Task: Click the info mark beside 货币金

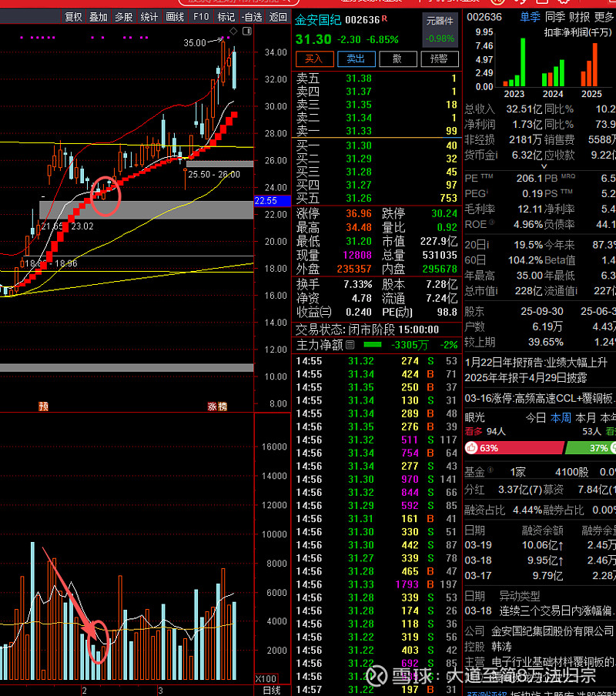Action: [496, 154]
